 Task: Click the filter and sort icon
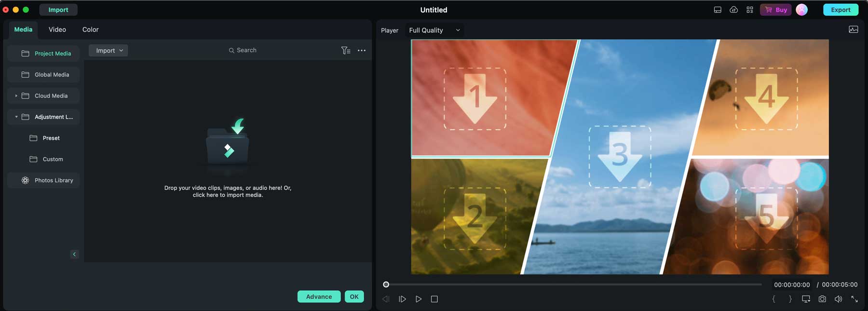click(346, 50)
